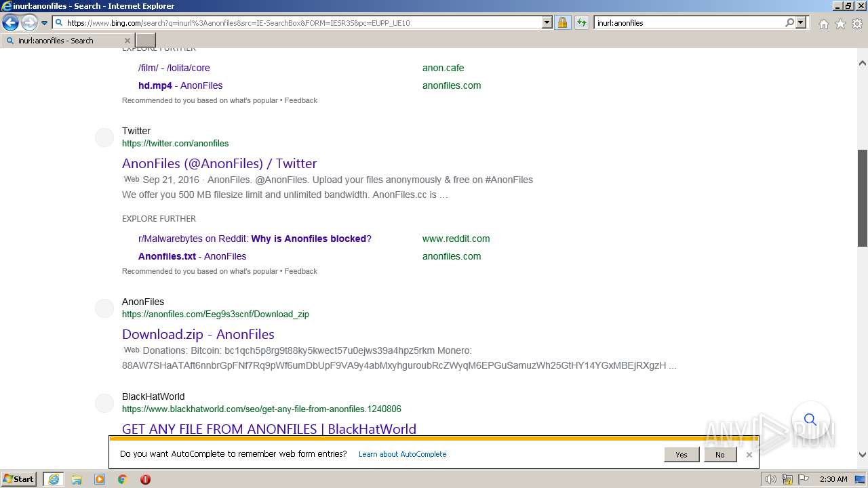
Task: Open Internet Explorer taskbar icon
Action: [54, 479]
